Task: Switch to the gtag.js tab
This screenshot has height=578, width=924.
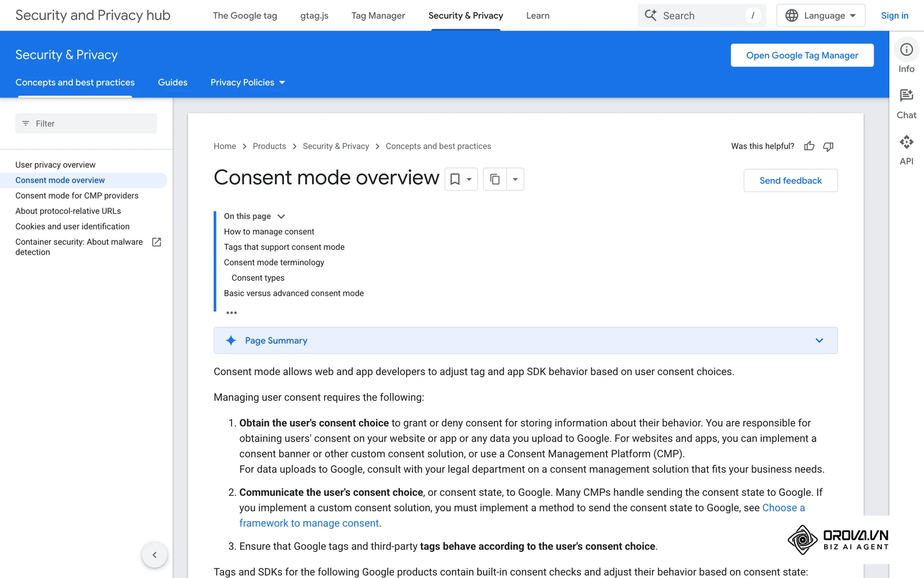Action: click(x=314, y=16)
